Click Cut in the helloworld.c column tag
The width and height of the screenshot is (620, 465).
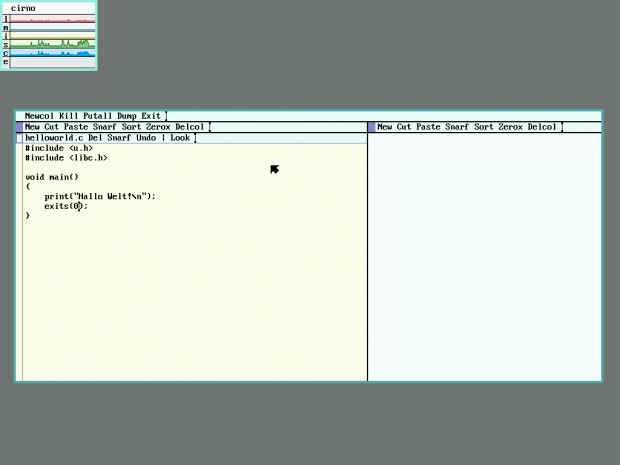[x=51, y=127]
